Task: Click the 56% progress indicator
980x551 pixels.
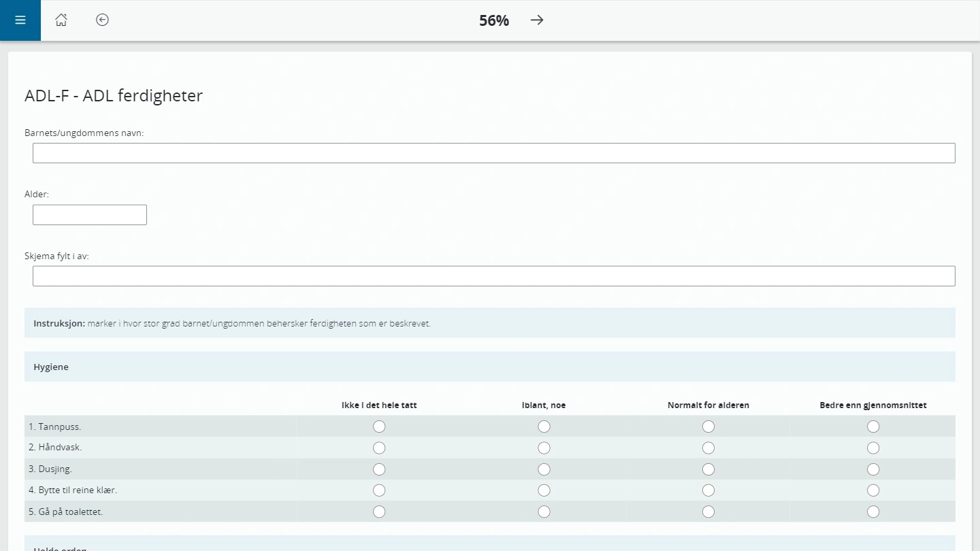Action: [x=494, y=20]
